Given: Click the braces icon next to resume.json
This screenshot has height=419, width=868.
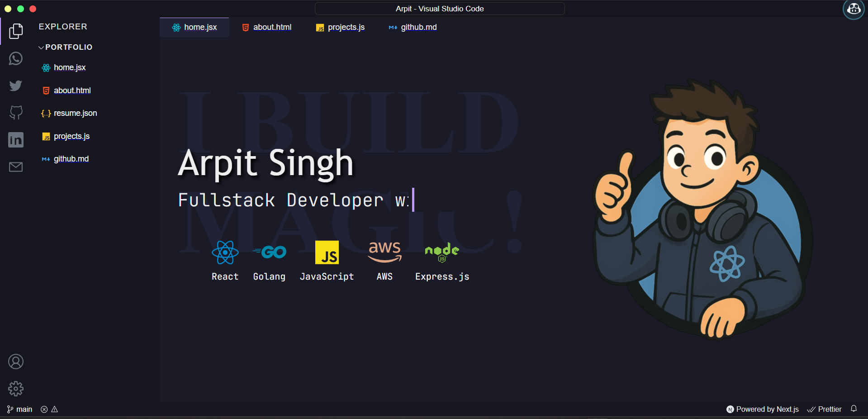Looking at the screenshot, I should click(x=46, y=114).
